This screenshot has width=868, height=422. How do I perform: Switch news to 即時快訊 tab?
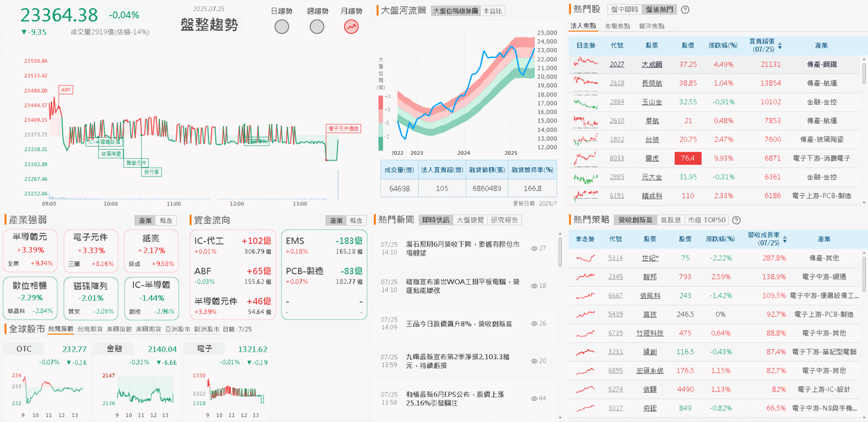click(x=436, y=220)
